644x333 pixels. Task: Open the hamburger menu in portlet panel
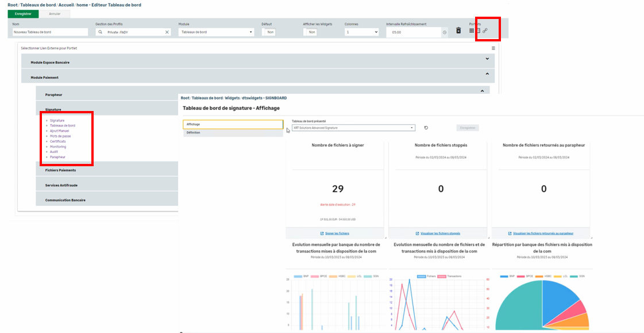493,48
